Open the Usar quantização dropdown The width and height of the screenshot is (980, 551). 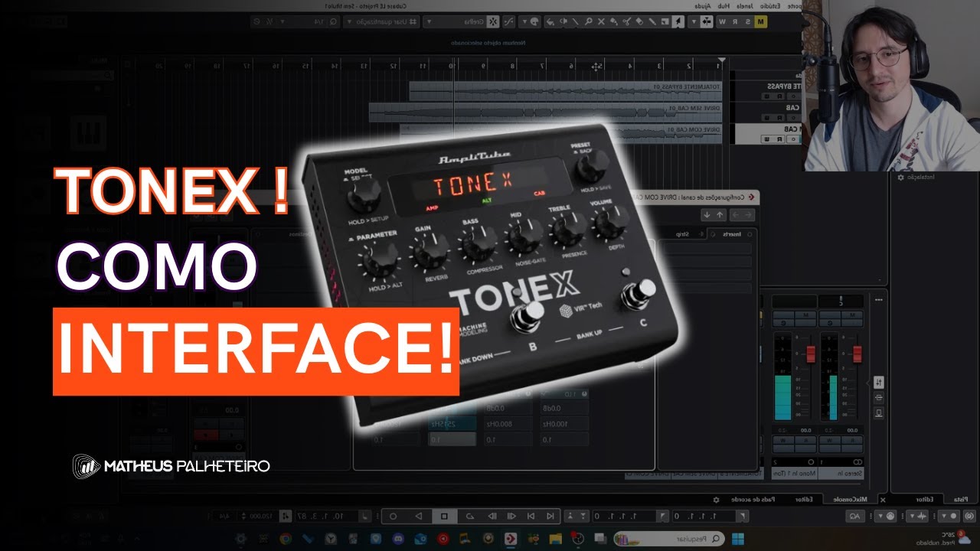point(383,21)
